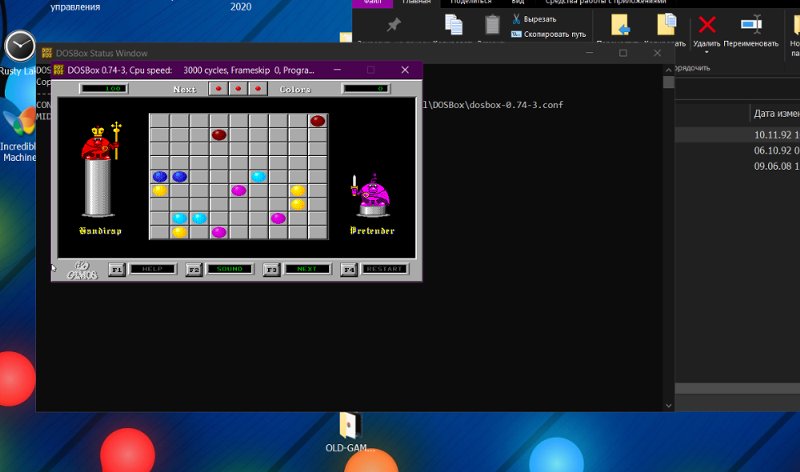Pick the blue ball right of the other blue ball

(180, 177)
